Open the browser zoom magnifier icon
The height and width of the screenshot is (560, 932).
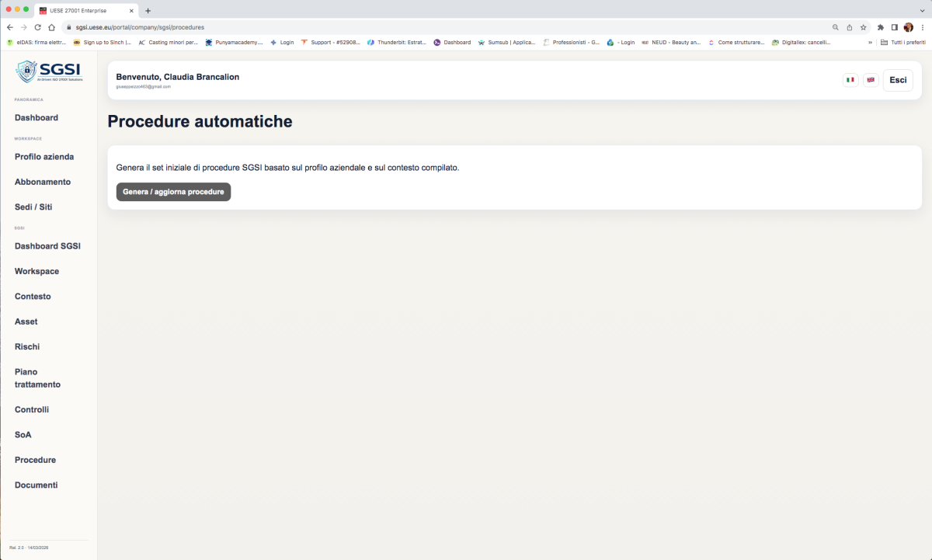tap(836, 27)
